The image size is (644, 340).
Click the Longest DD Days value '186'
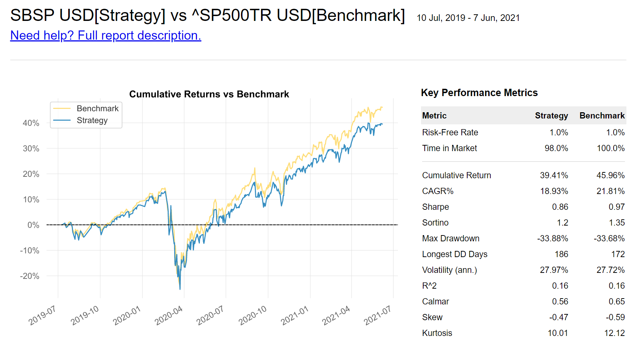pos(561,254)
